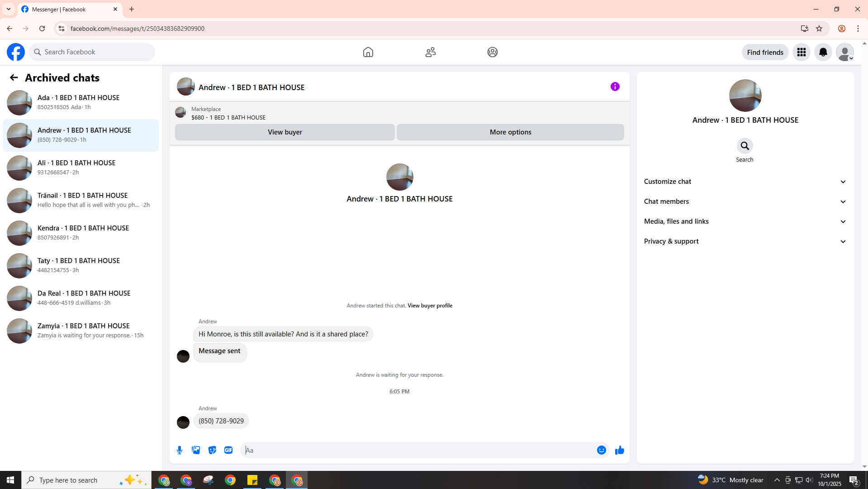Choose a GIF with the GIF icon
868x489 pixels.
pyautogui.click(x=228, y=450)
